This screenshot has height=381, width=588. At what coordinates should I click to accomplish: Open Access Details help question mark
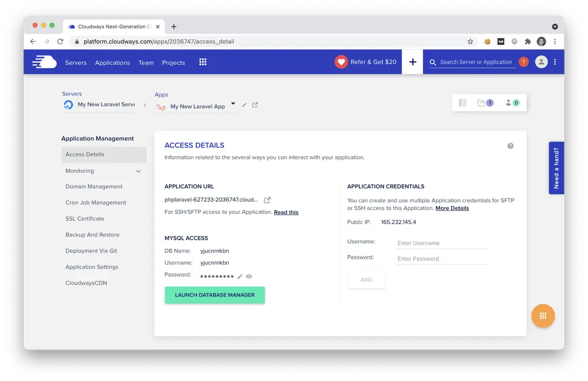point(510,146)
